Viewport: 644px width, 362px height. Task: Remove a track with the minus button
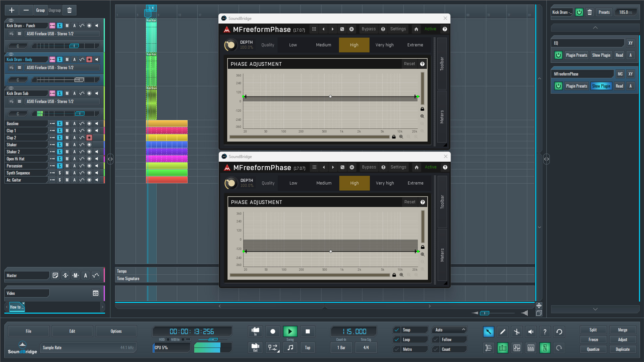(26, 10)
